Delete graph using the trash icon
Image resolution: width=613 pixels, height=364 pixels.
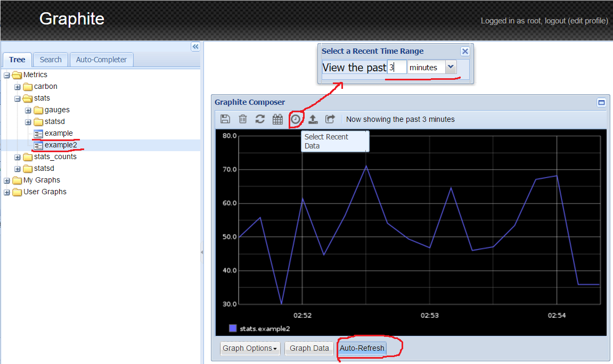pos(243,119)
